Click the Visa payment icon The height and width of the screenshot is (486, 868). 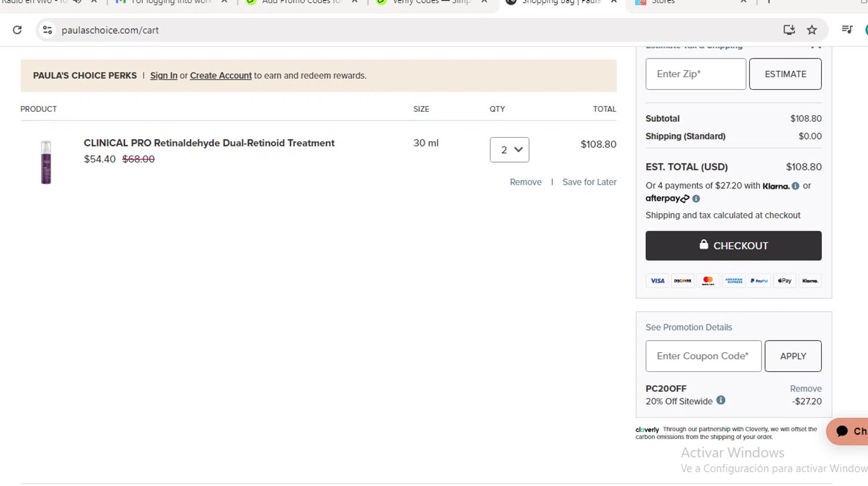(x=657, y=281)
